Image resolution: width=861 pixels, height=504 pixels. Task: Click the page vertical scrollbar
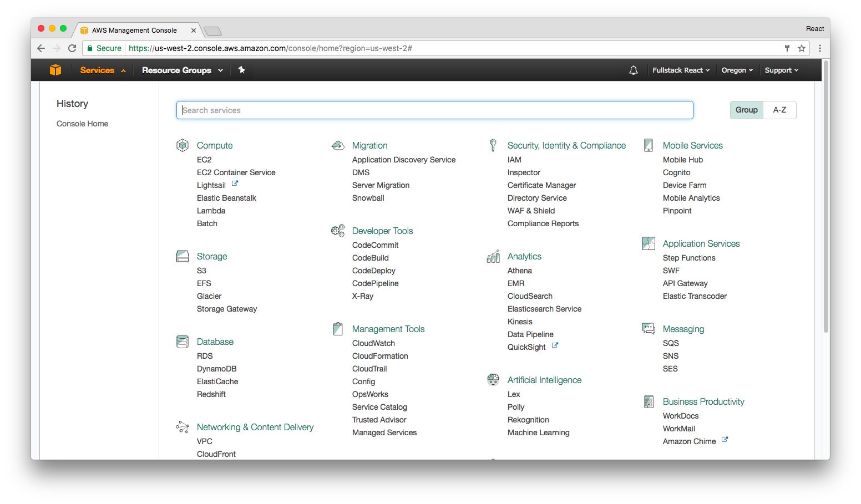tap(826, 197)
